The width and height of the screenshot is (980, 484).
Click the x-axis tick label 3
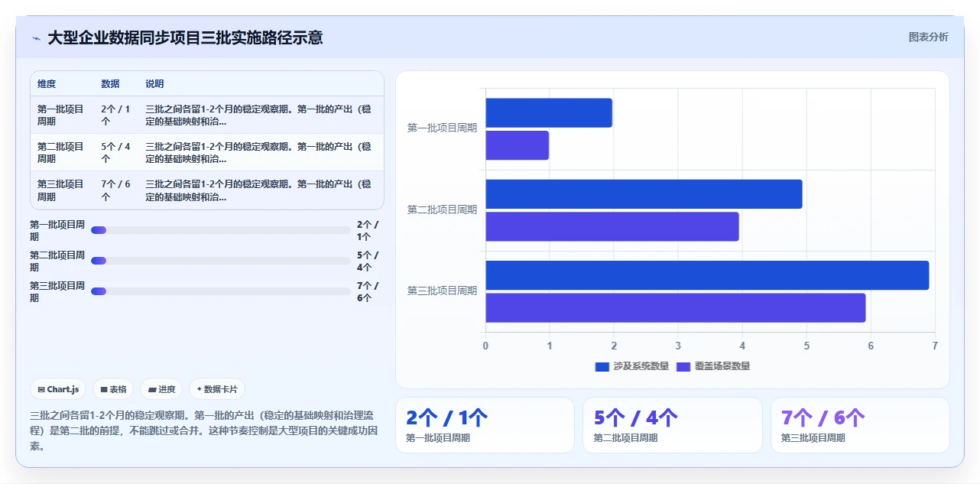coord(678,346)
